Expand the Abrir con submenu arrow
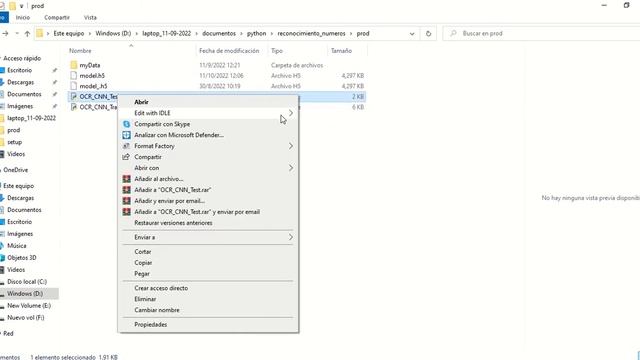The image size is (640, 360). pyautogui.click(x=291, y=168)
